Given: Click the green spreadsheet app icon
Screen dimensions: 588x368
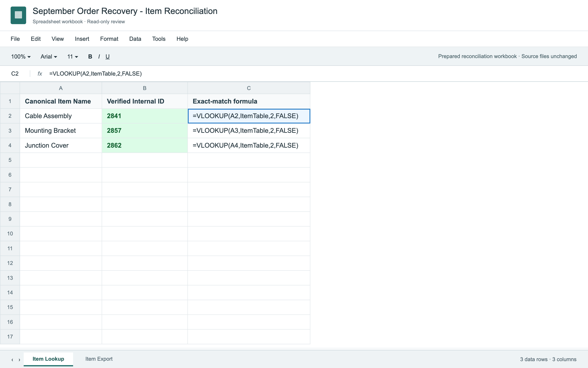Looking at the screenshot, I should pos(18,15).
